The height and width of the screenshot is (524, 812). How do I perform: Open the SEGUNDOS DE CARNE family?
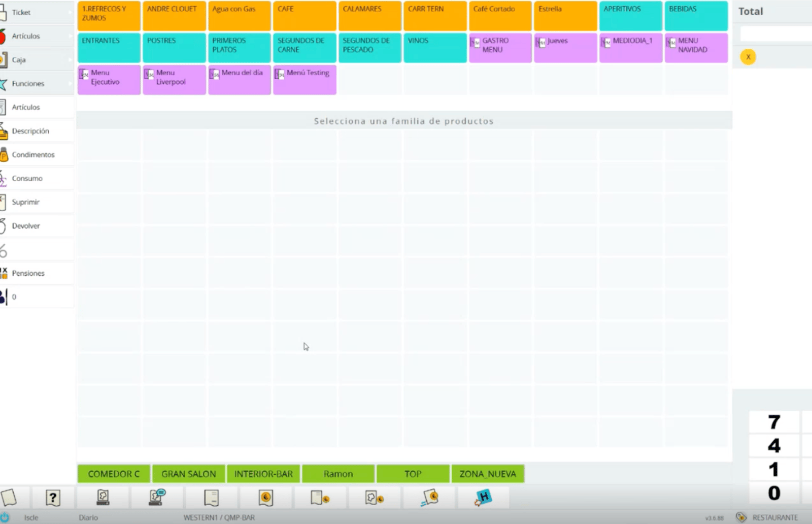pyautogui.click(x=304, y=48)
